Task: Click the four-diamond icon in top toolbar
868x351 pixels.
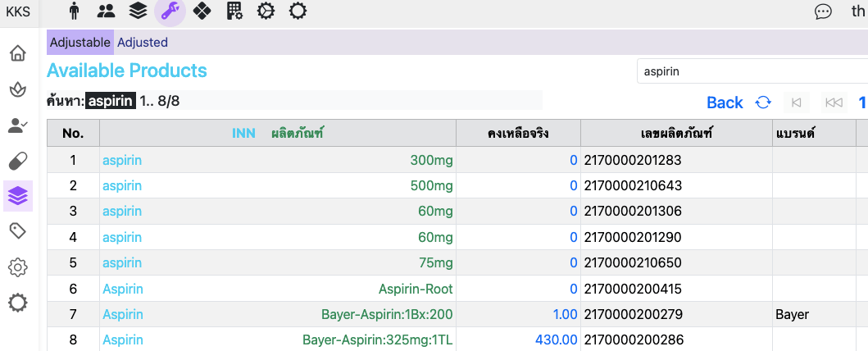Action: tap(202, 11)
